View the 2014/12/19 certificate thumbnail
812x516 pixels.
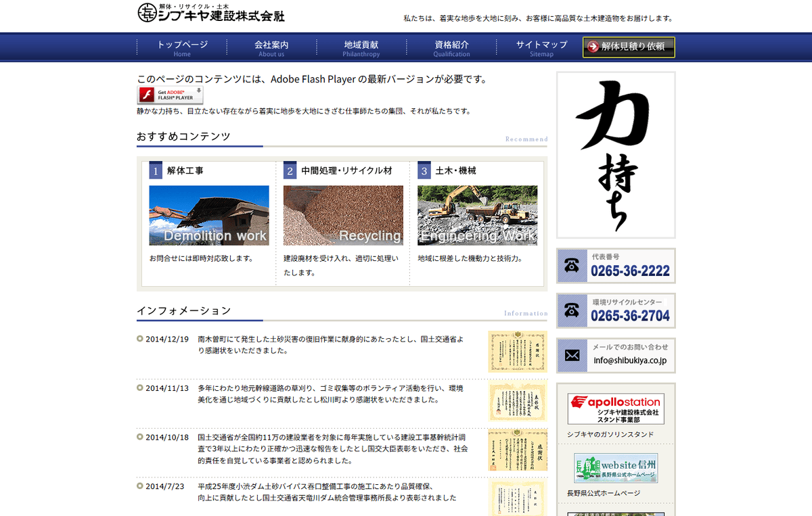518,352
